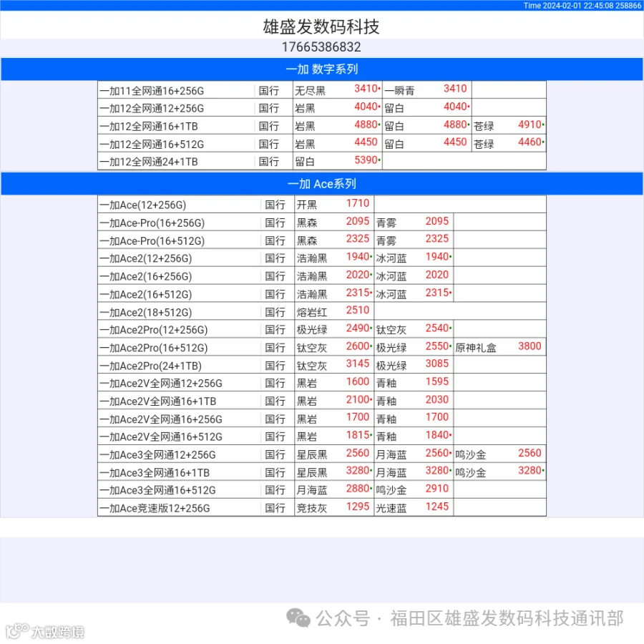This screenshot has height=644, width=644.
Task: Click the price 1840
Action: 437,435
